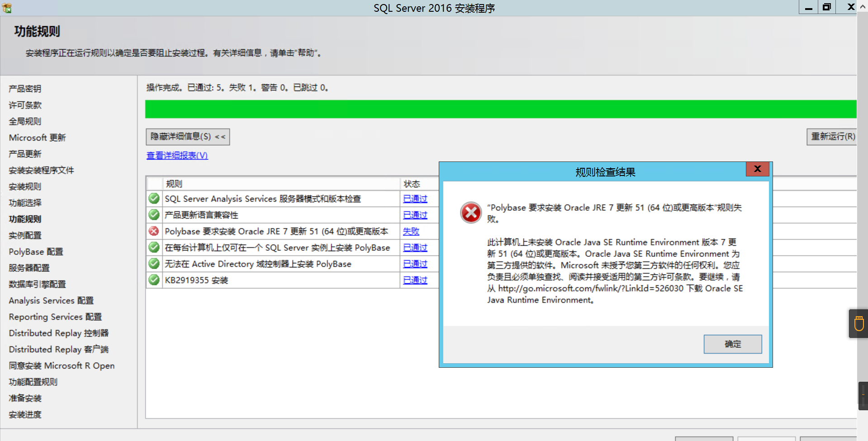Select the 产品密钥 step in the sidebar
Viewport: 868px width, 441px height.
(25, 89)
